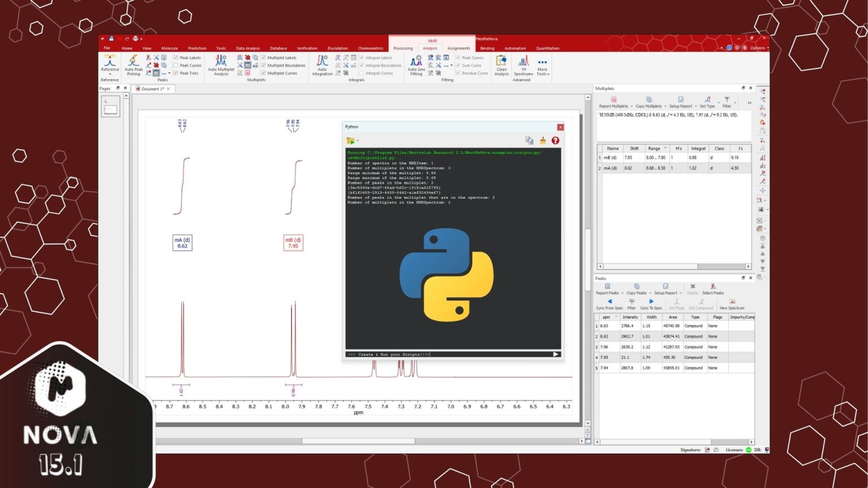Click the clear console broom icon
This screenshot has height=488, width=868.
tap(542, 141)
